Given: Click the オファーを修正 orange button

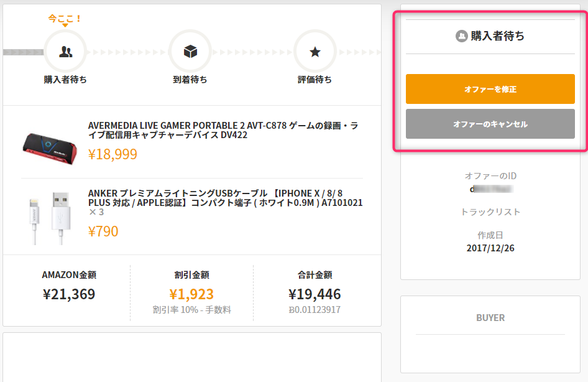Looking at the screenshot, I should point(490,89).
